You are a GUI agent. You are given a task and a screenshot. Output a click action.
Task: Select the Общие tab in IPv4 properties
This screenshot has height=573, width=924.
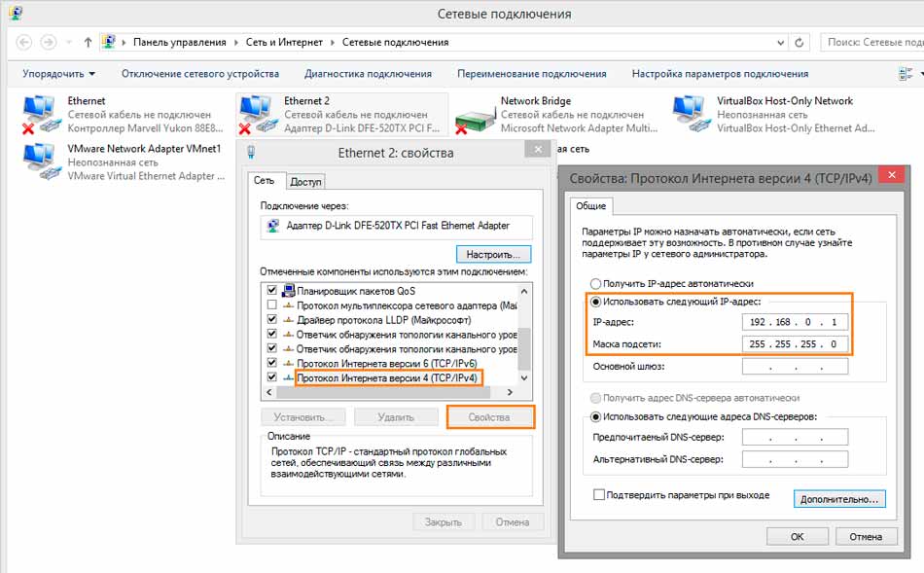point(591,205)
